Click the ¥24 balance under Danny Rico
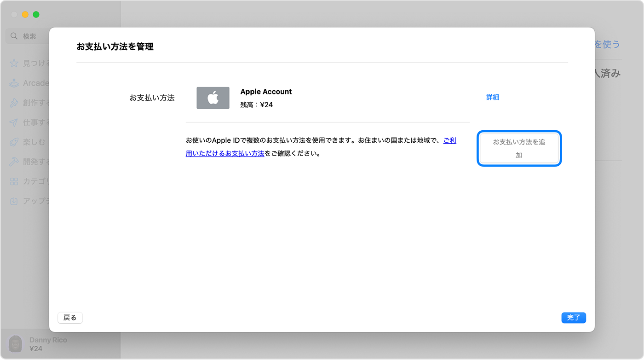Image resolution: width=644 pixels, height=360 pixels. (36, 348)
